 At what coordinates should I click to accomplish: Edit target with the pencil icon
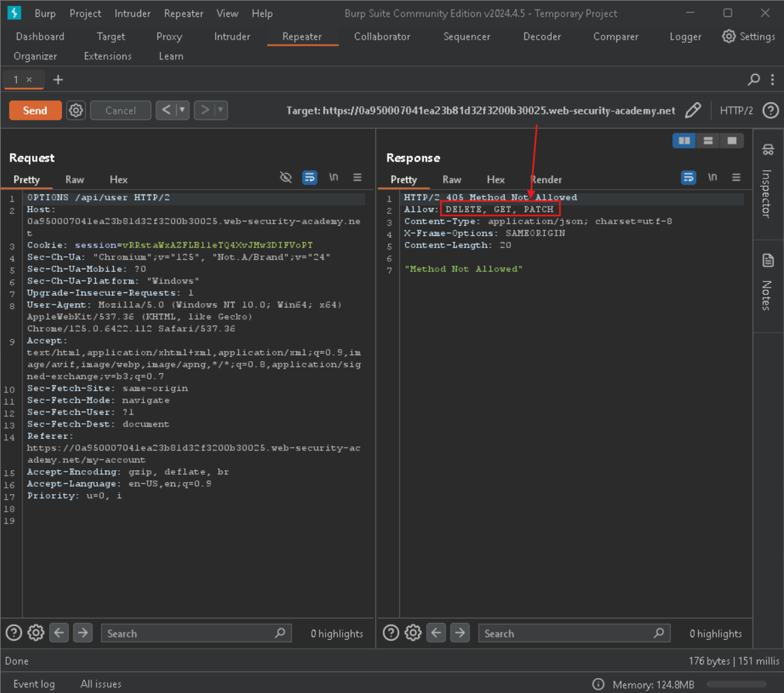693,110
